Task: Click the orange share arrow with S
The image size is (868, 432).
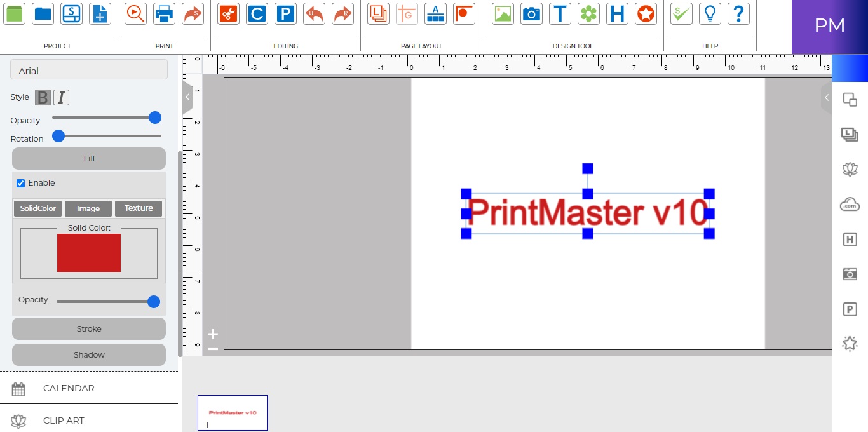Action: pyautogui.click(x=193, y=13)
